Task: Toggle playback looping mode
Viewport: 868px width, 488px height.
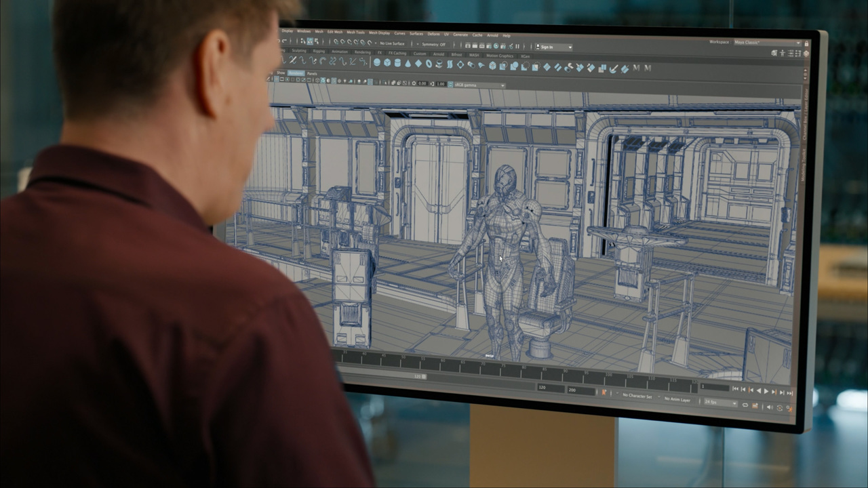Action: pos(745,405)
